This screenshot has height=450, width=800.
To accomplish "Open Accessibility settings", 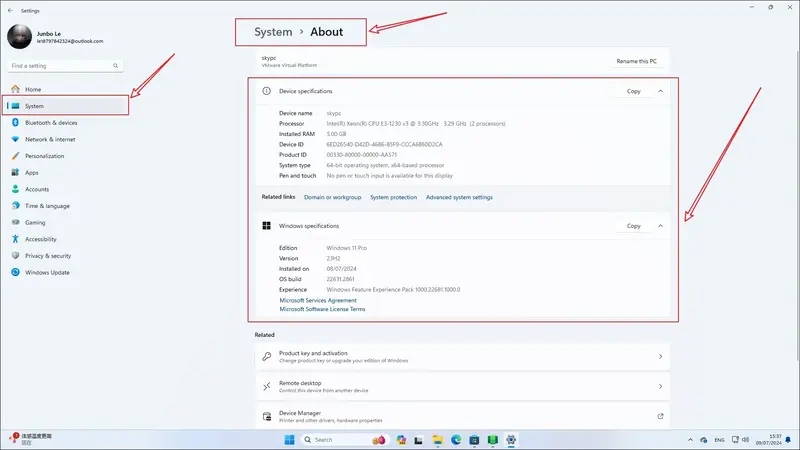I will pos(41,239).
